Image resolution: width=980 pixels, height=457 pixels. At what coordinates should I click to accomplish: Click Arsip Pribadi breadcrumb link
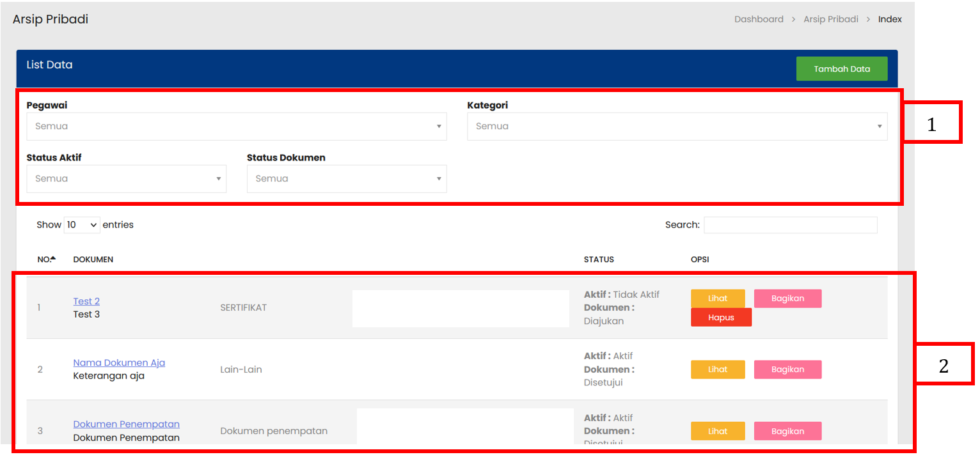(x=830, y=19)
